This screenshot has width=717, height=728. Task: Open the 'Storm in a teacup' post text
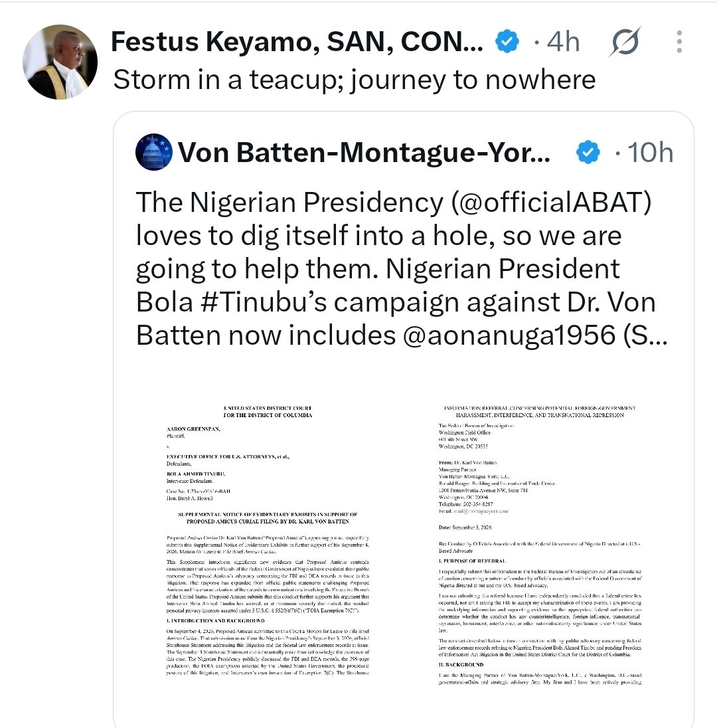(x=355, y=80)
